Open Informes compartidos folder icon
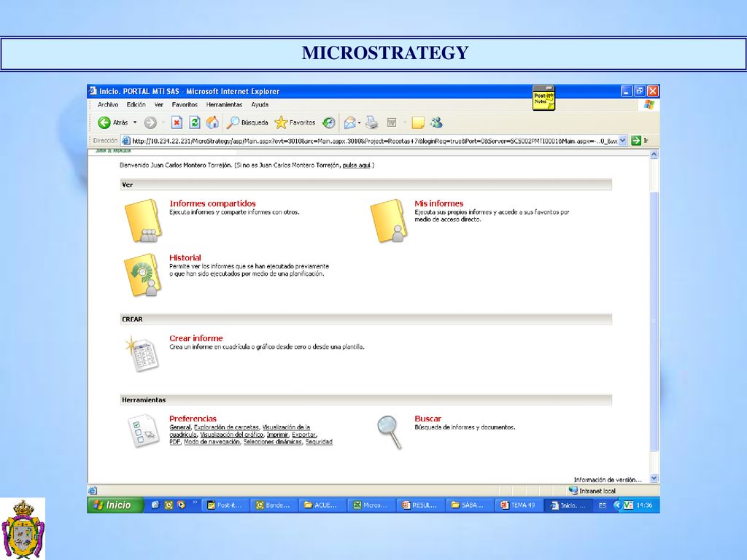 [x=143, y=221]
